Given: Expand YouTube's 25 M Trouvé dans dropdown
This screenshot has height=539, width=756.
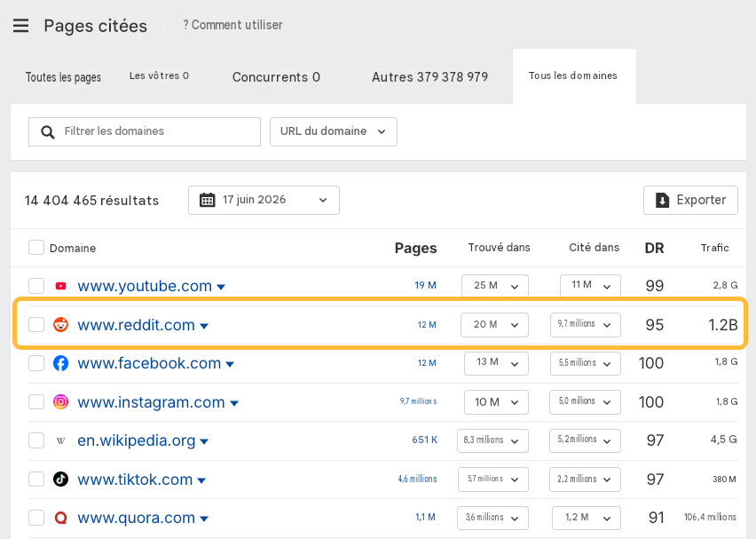Looking at the screenshot, I should (494, 286).
